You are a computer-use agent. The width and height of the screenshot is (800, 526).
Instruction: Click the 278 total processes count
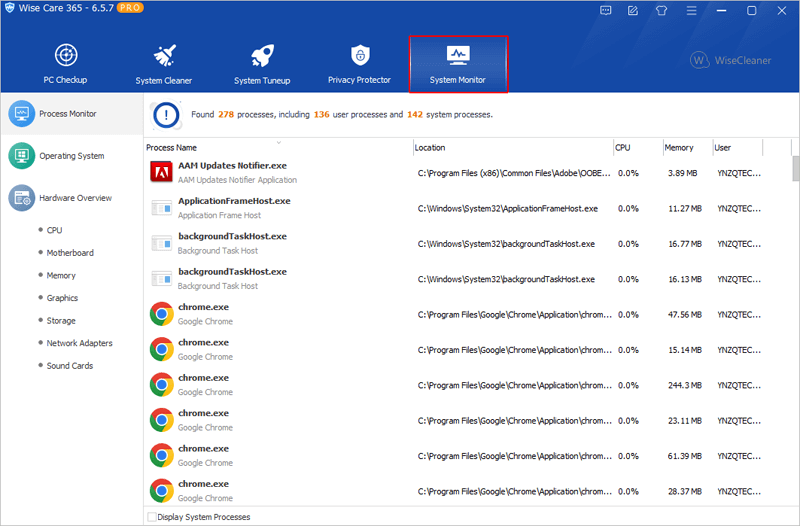pyautogui.click(x=226, y=114)
